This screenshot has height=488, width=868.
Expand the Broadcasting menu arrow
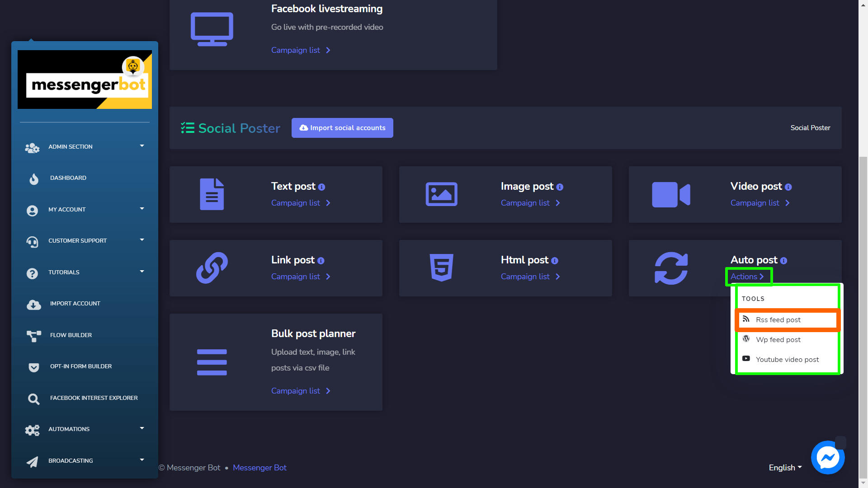142,460
